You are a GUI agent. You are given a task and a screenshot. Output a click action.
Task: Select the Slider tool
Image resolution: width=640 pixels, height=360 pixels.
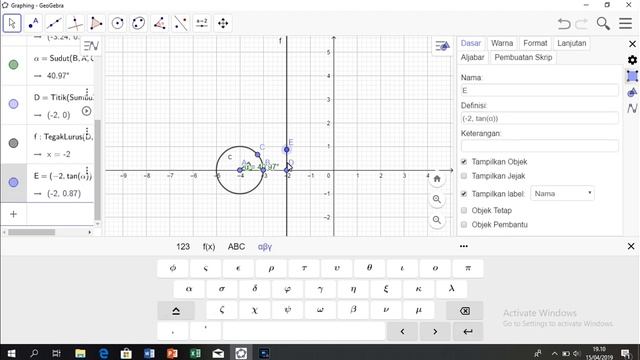click(x=202, y=23)
